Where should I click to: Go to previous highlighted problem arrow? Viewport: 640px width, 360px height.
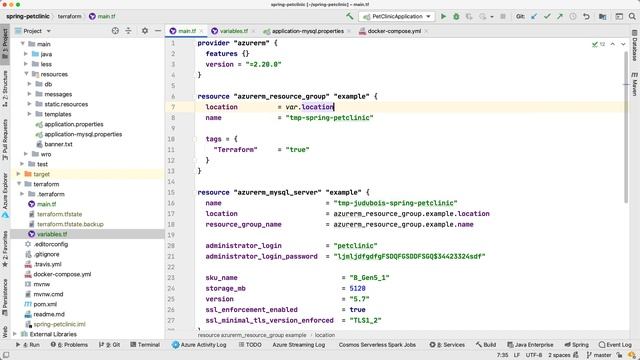(x=613, y=44)
